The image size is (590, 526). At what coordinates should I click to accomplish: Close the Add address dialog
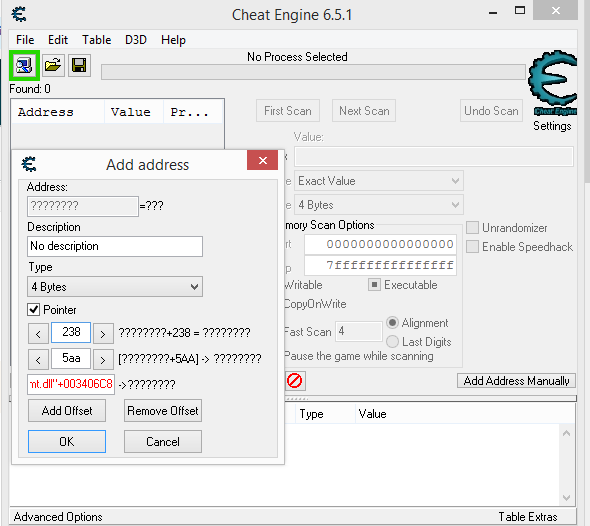[x=262, y=160]
